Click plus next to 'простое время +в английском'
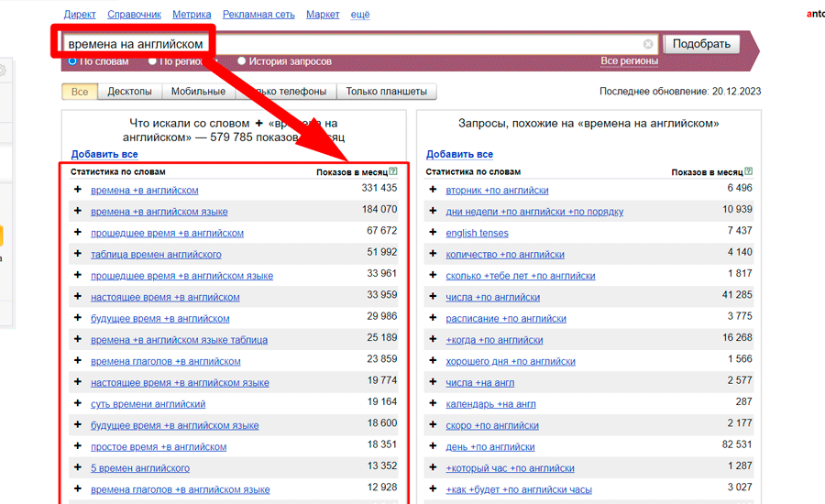Screen dimensions: 825x504 click(78, 445)
